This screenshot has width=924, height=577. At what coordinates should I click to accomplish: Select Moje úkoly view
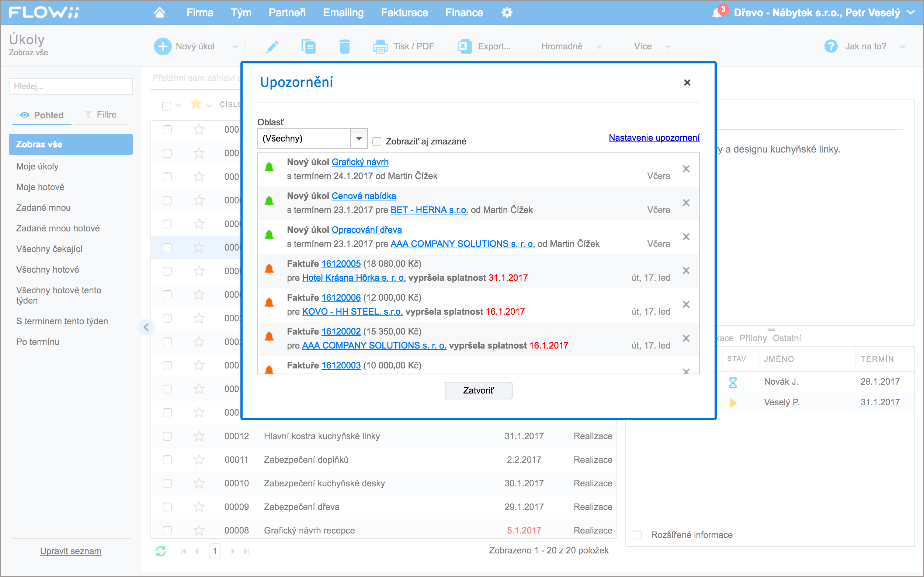tap(37, 167)
